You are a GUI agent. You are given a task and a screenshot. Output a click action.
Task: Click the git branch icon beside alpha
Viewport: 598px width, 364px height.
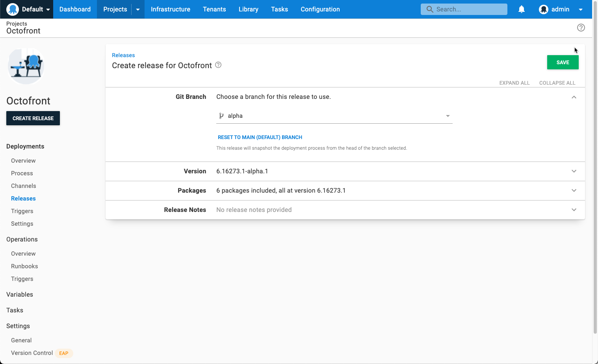(x=221, y=115)
